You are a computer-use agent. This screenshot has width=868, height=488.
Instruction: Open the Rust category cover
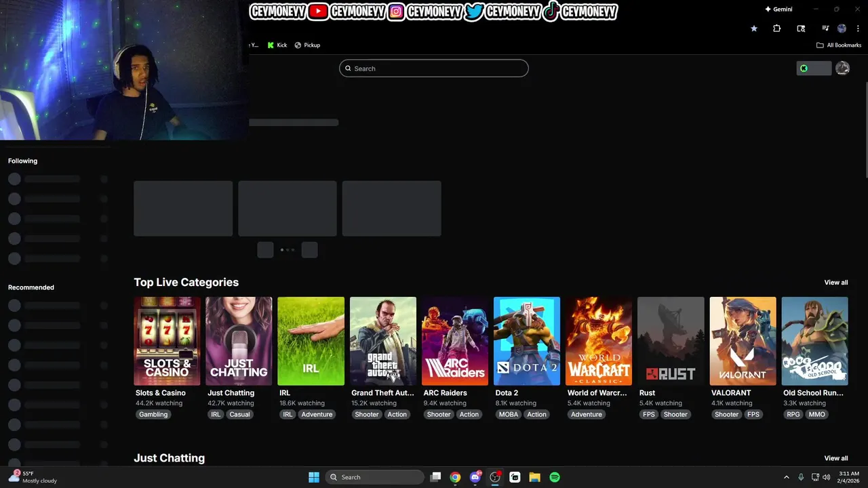pyautogui.click(x=671, y=341)
